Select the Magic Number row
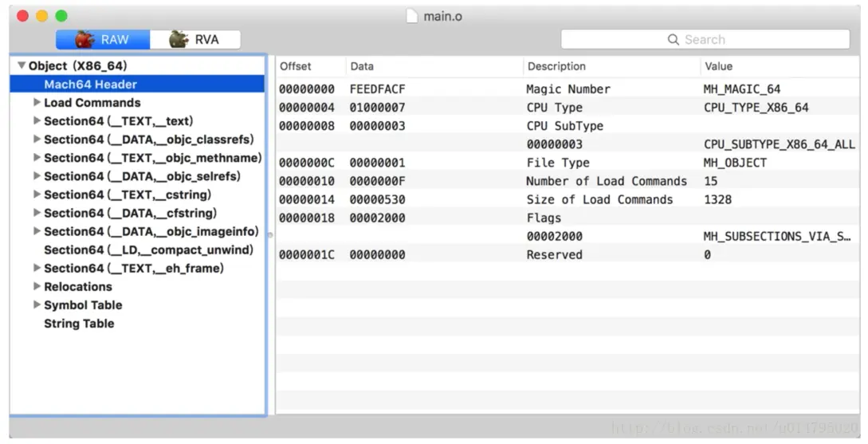This screenshot has width=868, height=444. click(568, 88)
